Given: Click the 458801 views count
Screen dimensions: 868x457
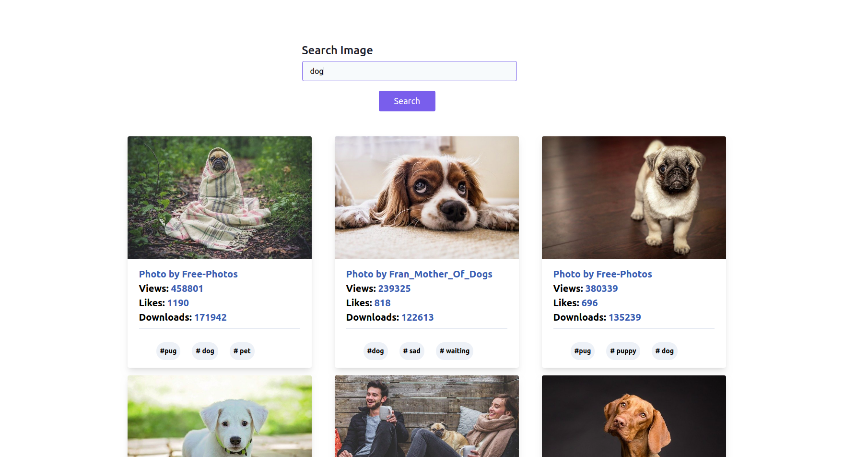Looking at the screenshot, I should pyautogui.click(x=187, y=289).
